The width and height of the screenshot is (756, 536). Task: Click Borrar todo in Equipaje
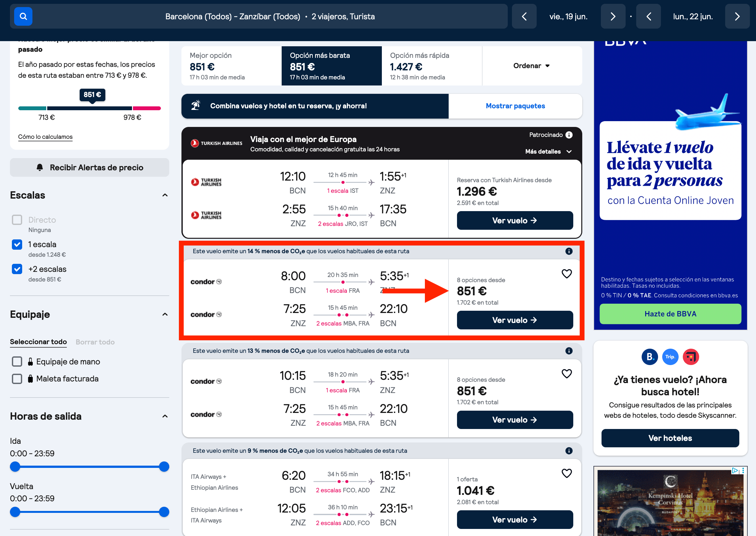tap(95, 342)
